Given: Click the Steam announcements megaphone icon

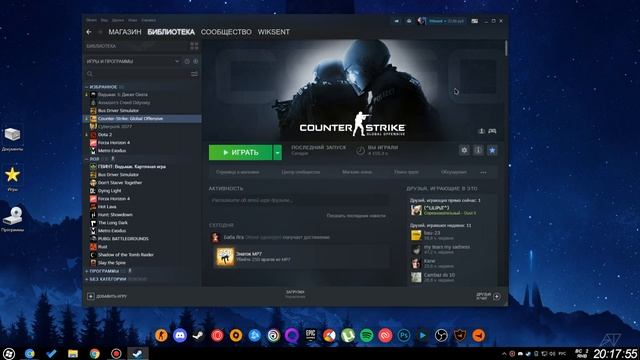Looking at the screenshot, I should click(x=396, y=21).
